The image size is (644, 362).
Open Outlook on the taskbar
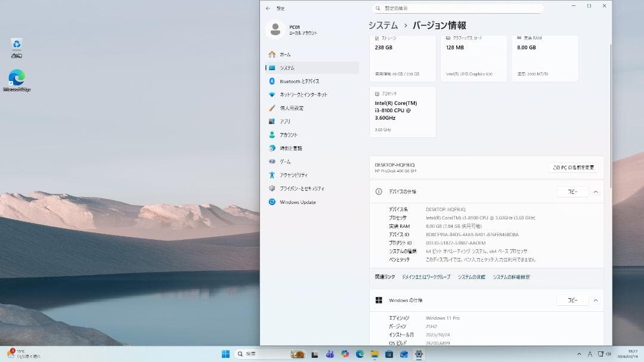(x=404, y=354)
